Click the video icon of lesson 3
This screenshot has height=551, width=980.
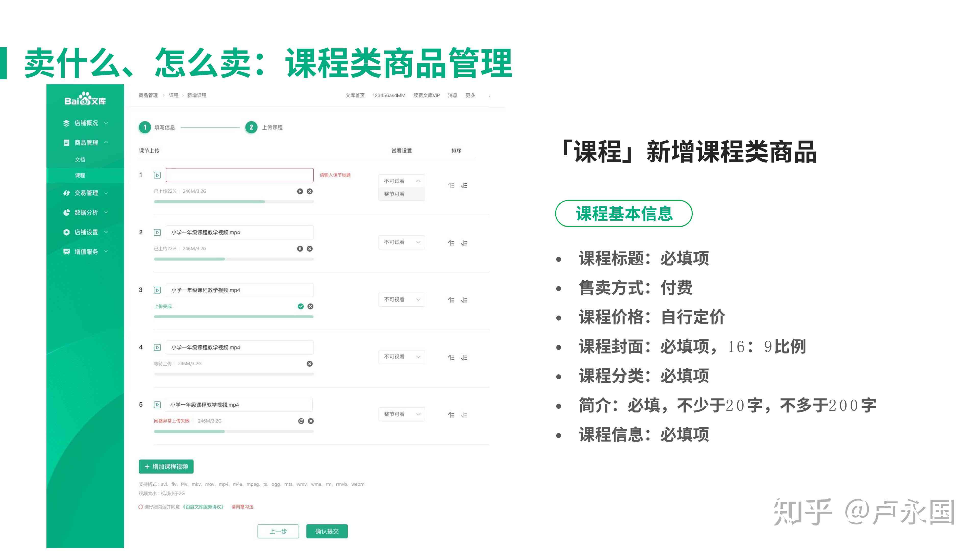tap(157, 290)
